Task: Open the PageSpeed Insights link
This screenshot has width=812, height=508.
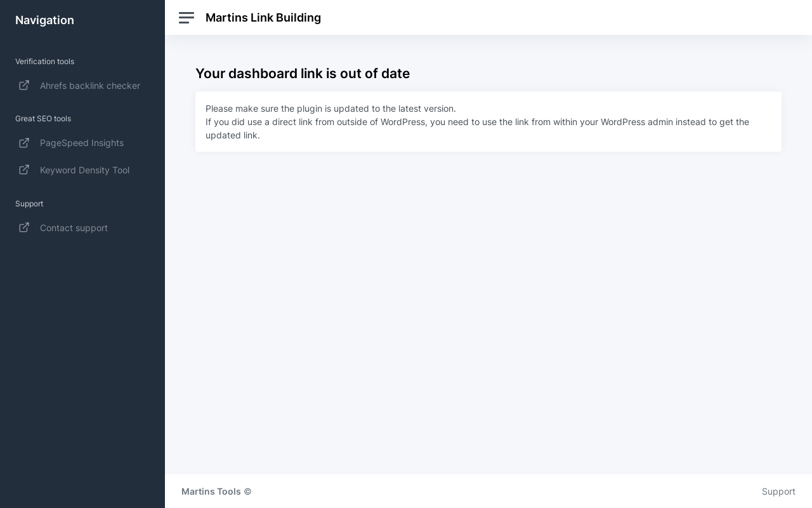Action: pos(81,143)
